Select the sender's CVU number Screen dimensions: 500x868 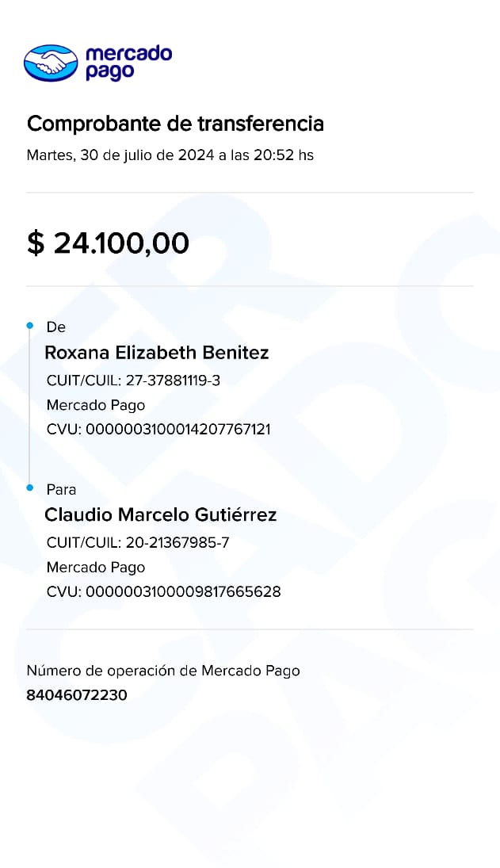158,430
